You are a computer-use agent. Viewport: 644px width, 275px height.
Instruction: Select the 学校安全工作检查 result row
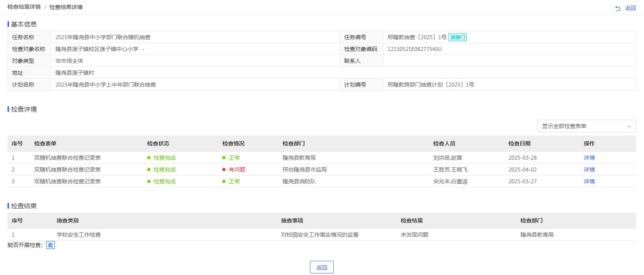[79, 235]
